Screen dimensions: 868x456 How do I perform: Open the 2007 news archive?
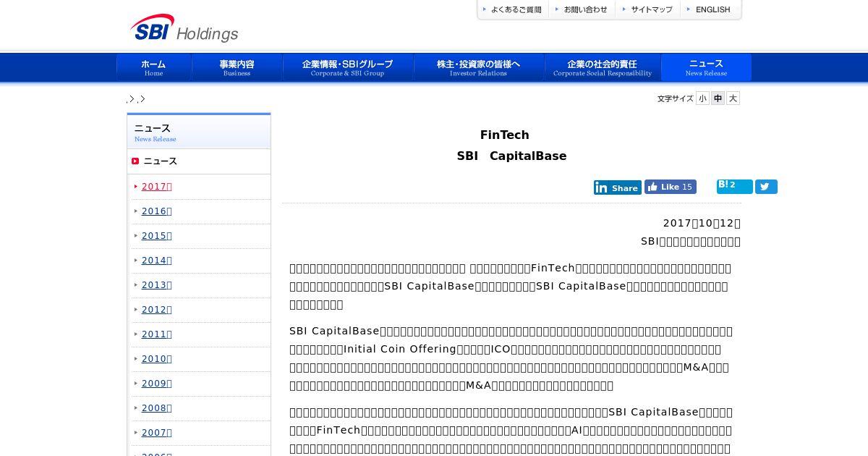[156, 433]
